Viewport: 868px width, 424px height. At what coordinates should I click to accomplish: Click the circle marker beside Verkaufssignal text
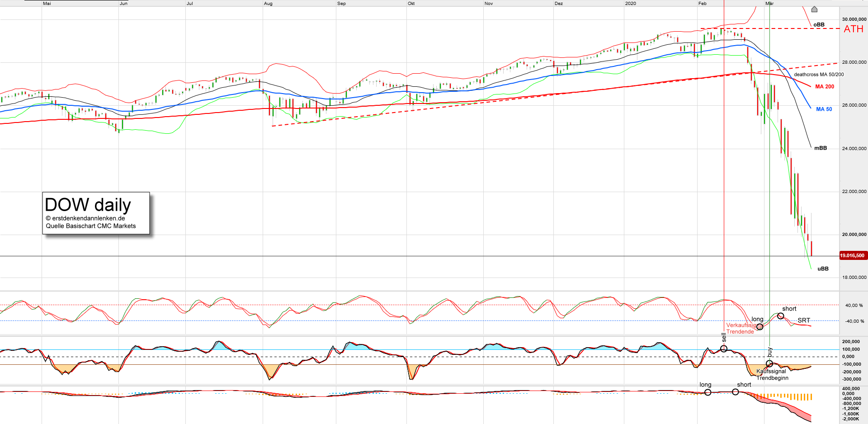[x=760, y=327]
